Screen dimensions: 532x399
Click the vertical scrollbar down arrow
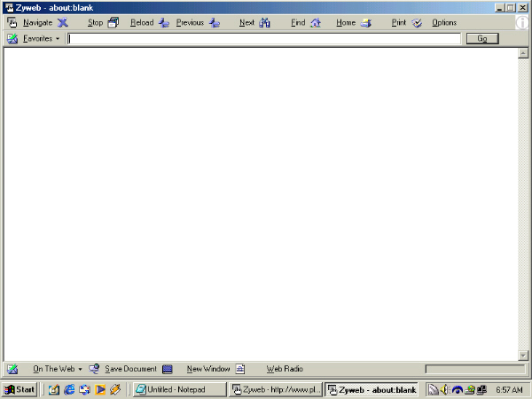pyautogui.click(x=523, y=356)
